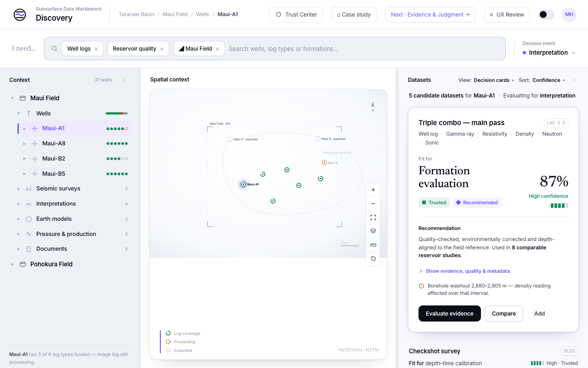Select the measure ruler map tool

pos(373,245)
